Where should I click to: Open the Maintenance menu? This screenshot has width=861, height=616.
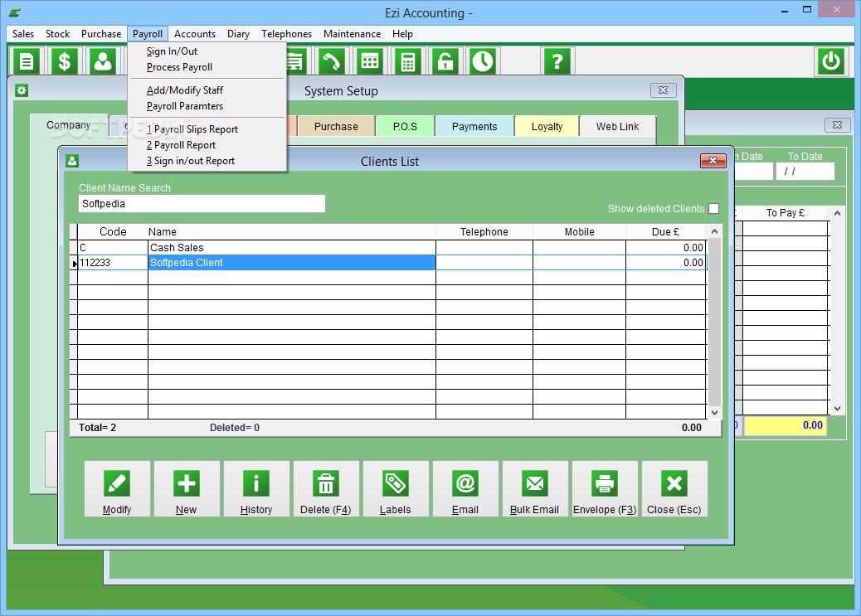(352, 33)
